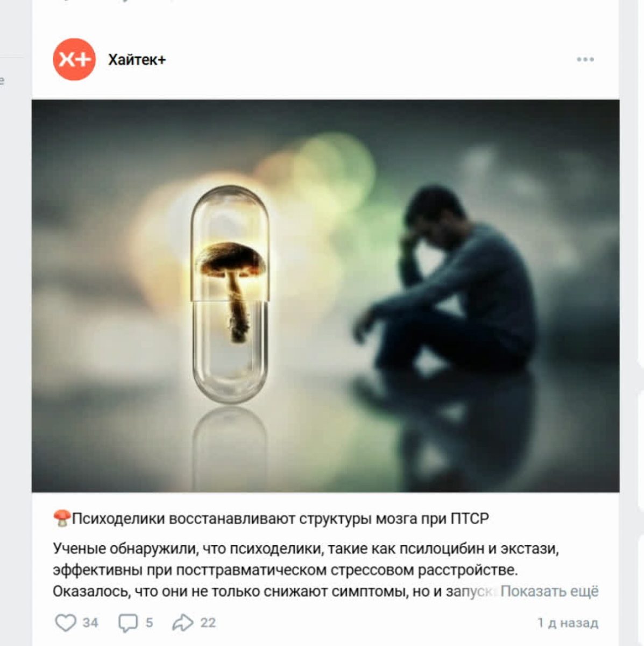Viewport: 644px width, 646px height.
Task: Expand post text with Показать ещё
Action: point(549,591)
